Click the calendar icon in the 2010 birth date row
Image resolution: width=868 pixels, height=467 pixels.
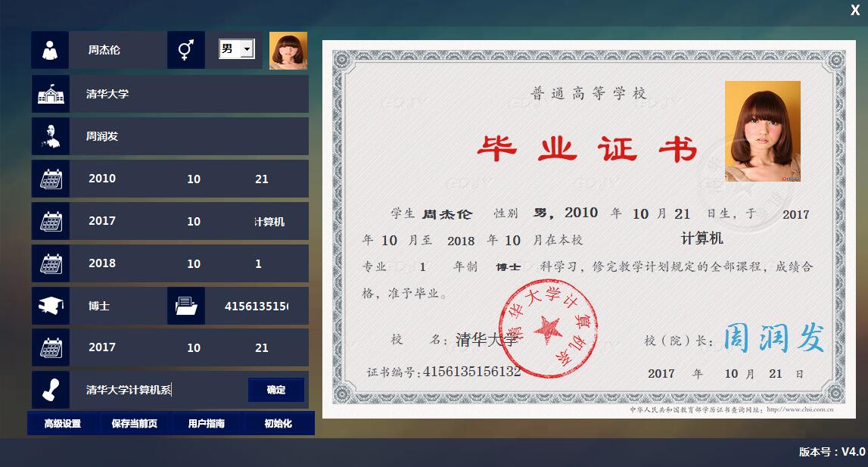pos(51,179)
